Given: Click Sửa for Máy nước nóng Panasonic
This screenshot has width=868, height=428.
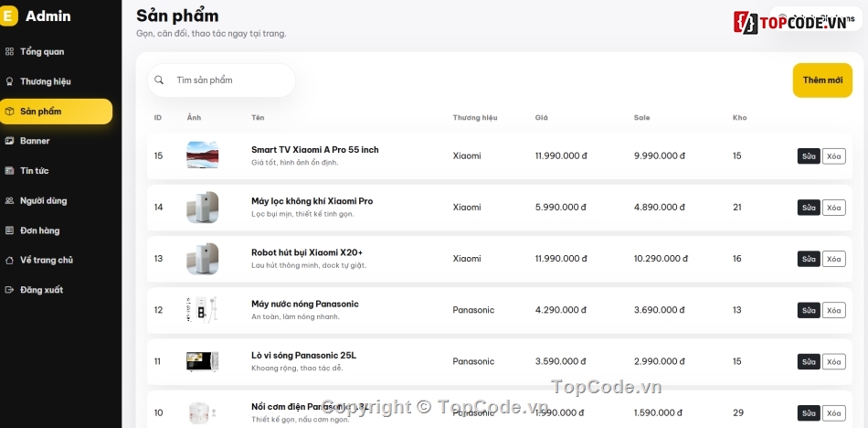Looking at the screenshot, I should click(x=809, y=310).
